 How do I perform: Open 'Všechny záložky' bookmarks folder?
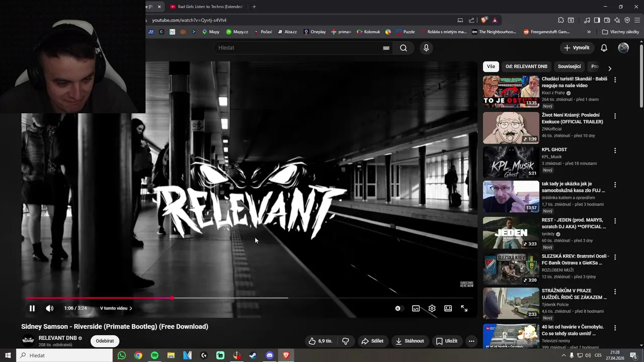(x=620, y=32)
